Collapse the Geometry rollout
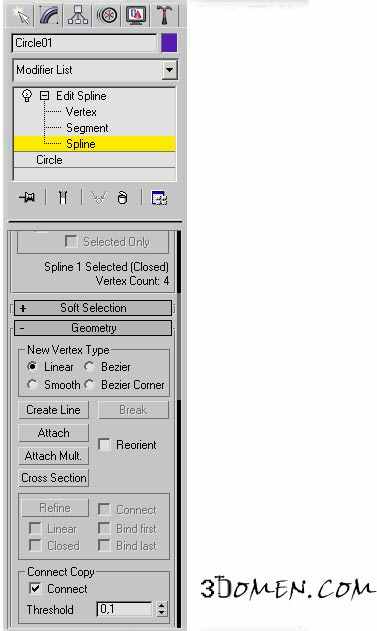Viewport: 377px width, 631px height. tap(93, 328)
